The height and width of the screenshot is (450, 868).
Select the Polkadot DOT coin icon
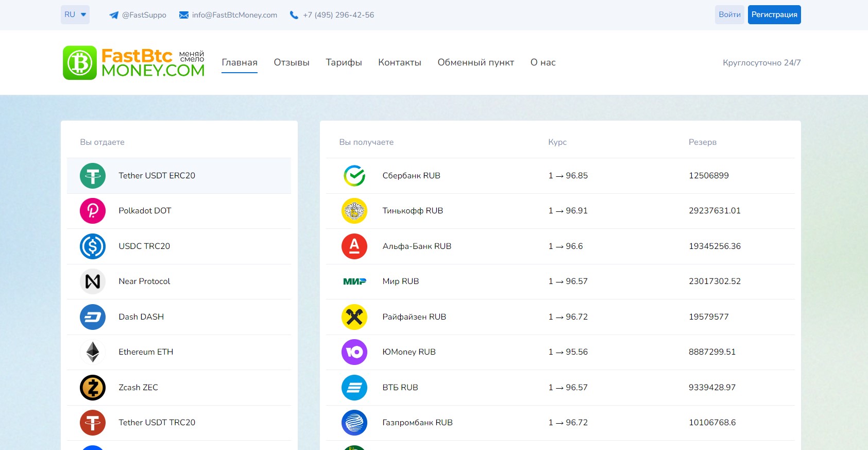point(93,211)
